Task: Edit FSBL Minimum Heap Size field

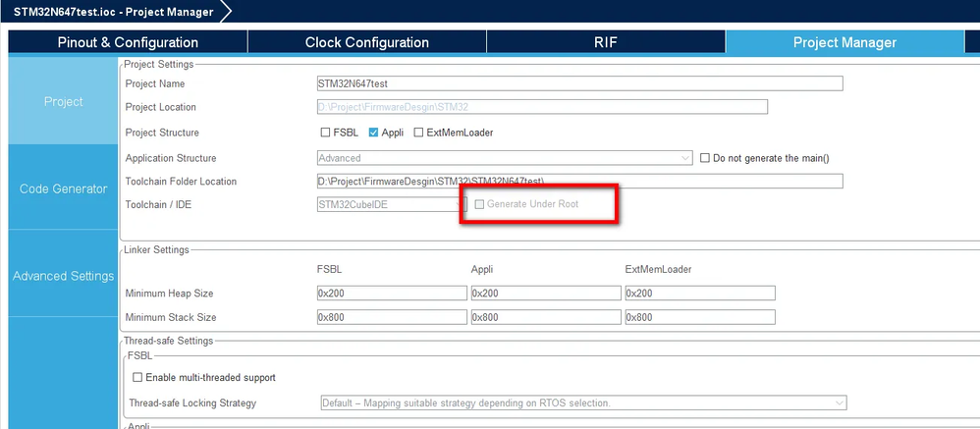Action: pyautogui.click(x=392, y=294)
